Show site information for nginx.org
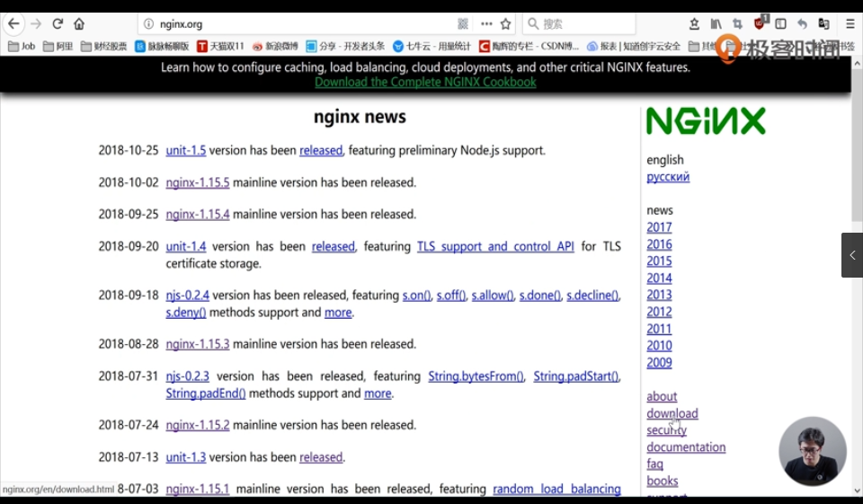Viewport: 863px width, 504px height. point(148,23)
